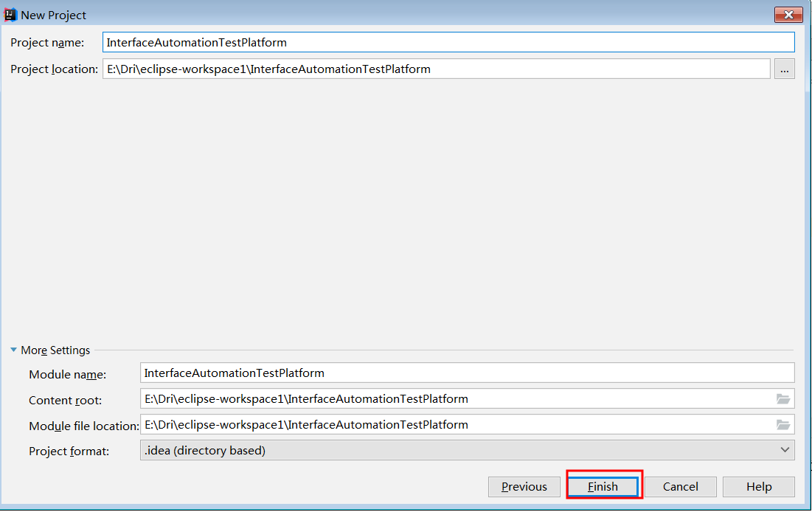Click the 'Project name:' label
Image resolution: width=812 pixels, height=512 pixels.
click(47, 43)
